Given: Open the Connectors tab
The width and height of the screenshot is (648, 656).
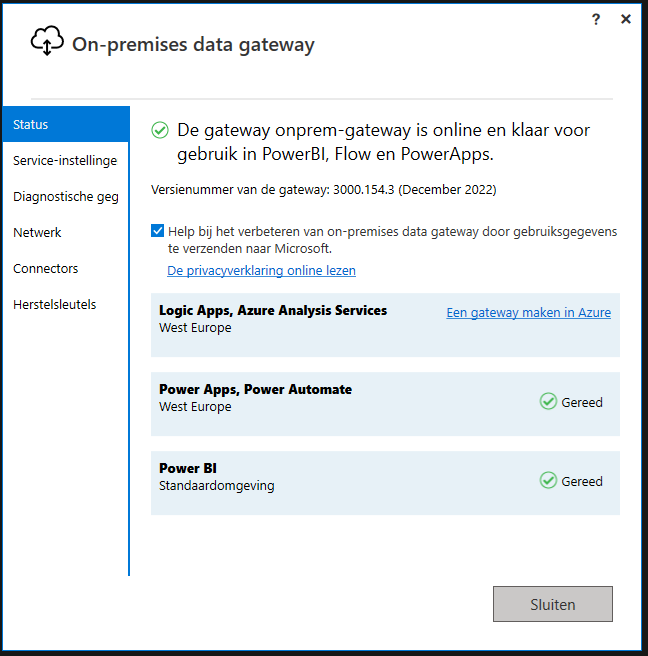Looking at the screenshot, I should [x=66, y=268].
